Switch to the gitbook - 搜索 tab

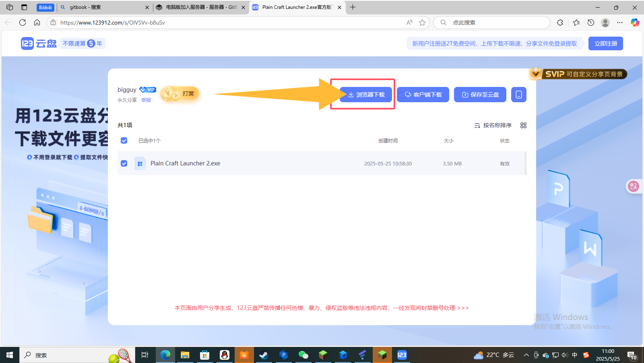coord(105,7)
